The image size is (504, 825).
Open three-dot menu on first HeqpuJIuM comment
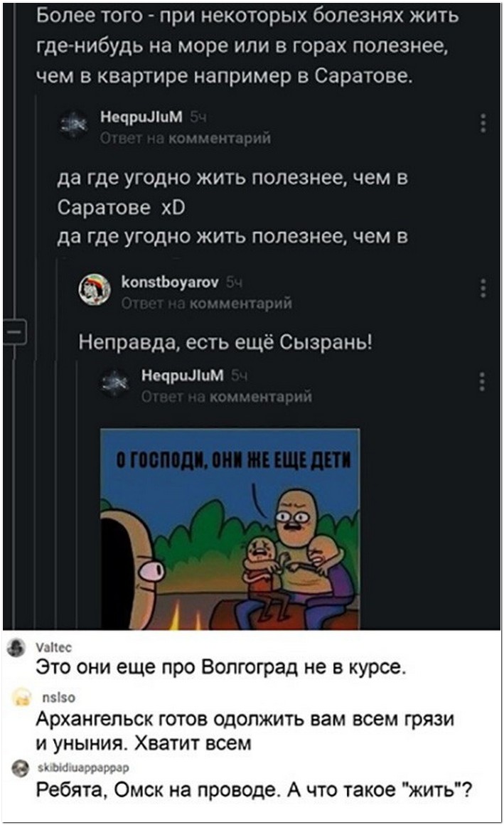483,122
